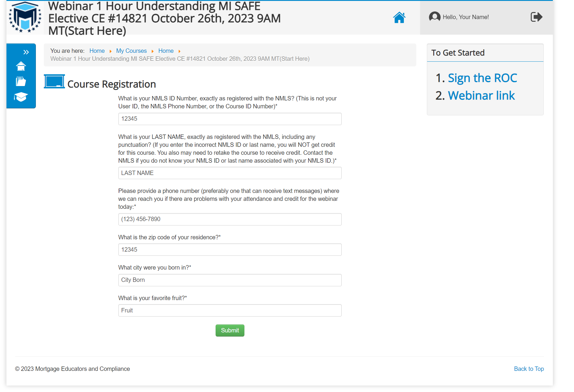Click the sidebar graduation cap icon

pyautogui.click(x=21, y=97)
